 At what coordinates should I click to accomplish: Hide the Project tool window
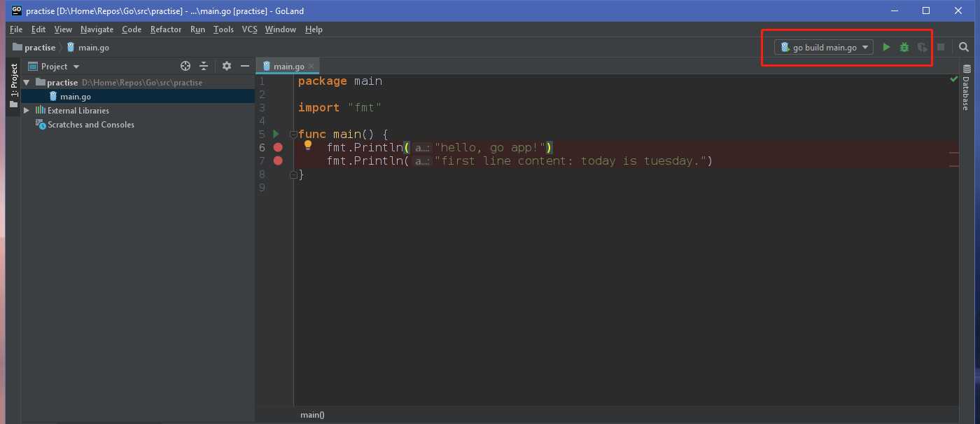(x=245, y=66)
